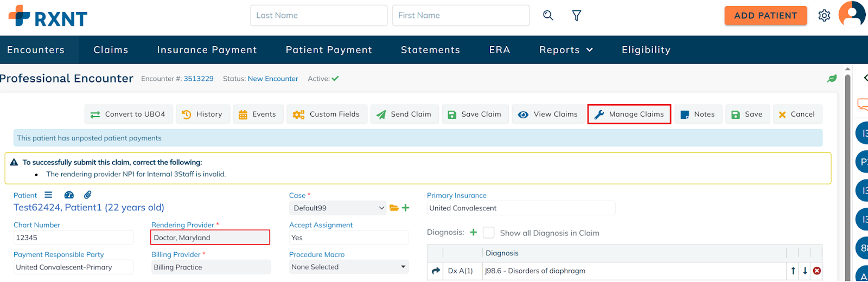Open the filter funnel icon
This screenshot has height=282, width=868.
(x=577, y=16)
